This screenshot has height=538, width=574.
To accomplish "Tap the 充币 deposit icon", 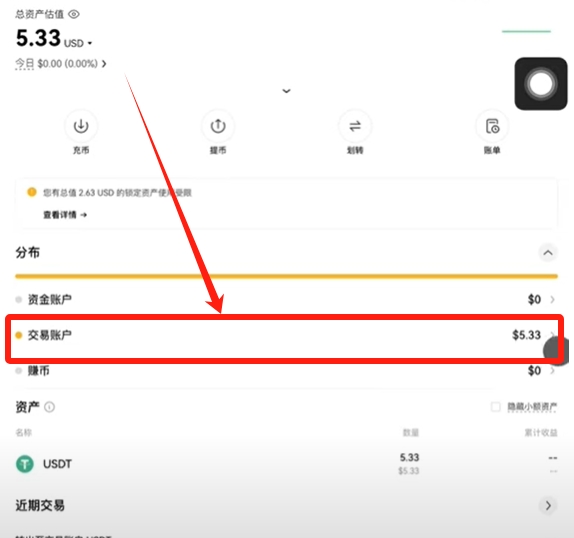I will point(81,126).
